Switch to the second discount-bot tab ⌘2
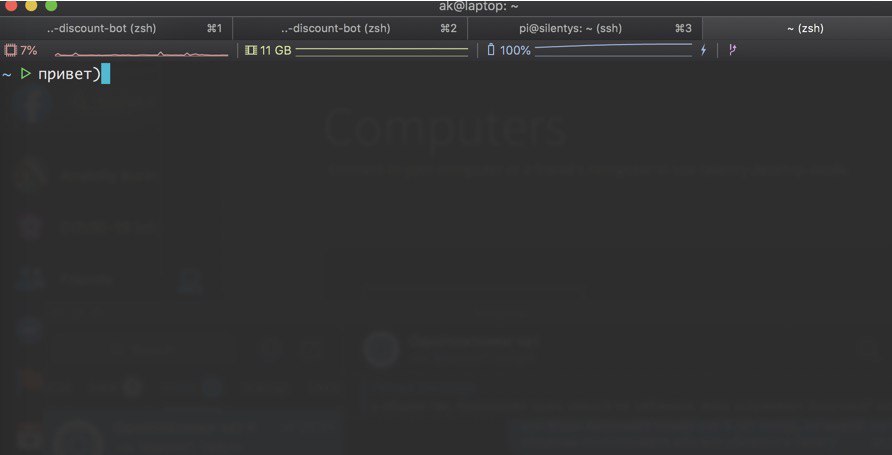Screen dimensions: 892x455 click(x=350, y=28)
